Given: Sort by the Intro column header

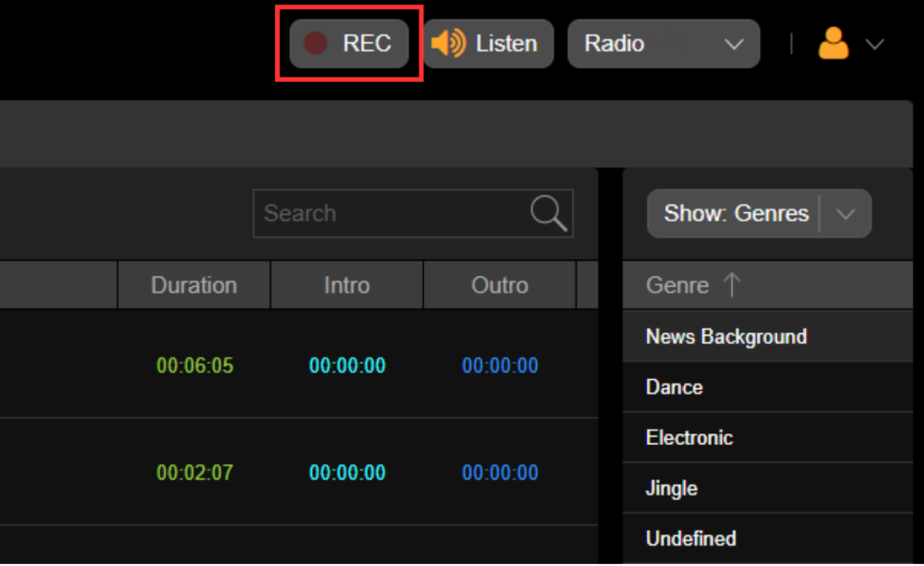Looking at the screenshot, I should click(346, 285).
